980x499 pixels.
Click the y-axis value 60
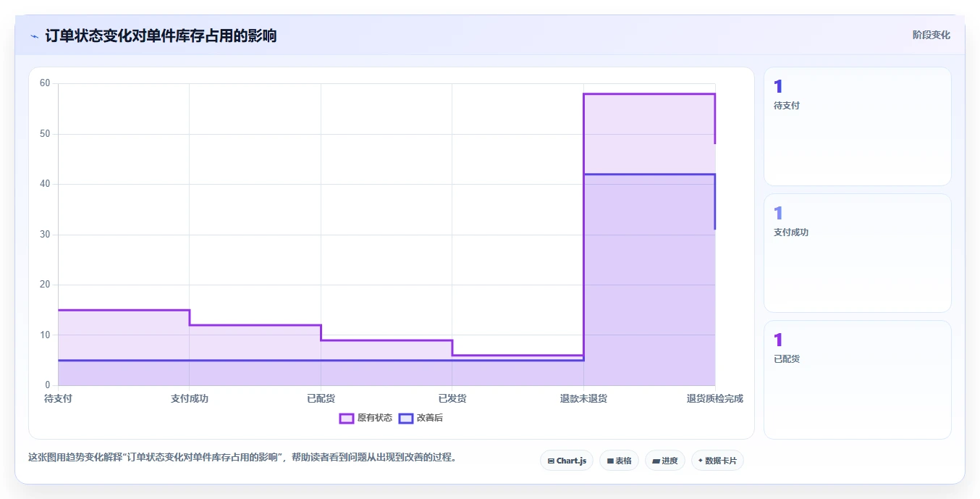point(45,83)
